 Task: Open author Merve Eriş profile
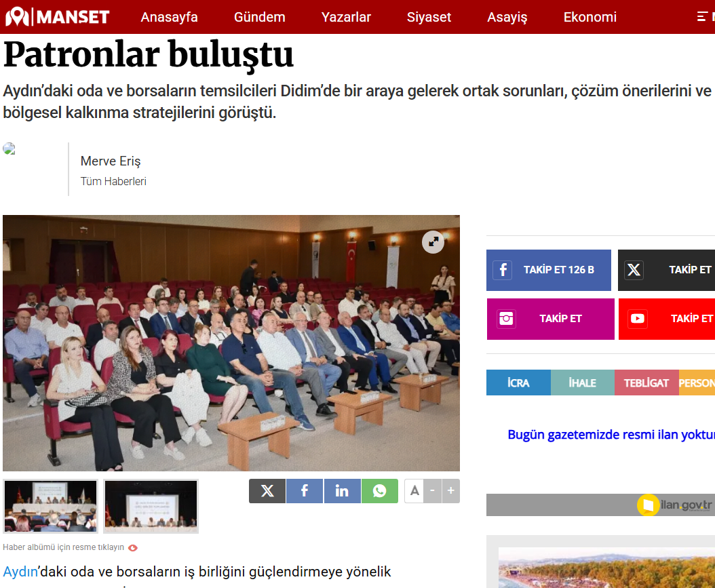click(x=111, y=161)
